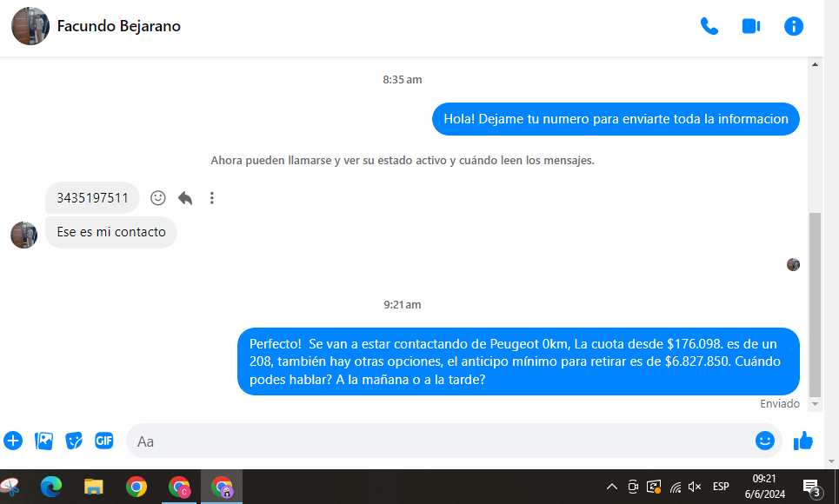839x504 pixels.
Task: Change the ESP input language
Action: (x=721, y=487)
